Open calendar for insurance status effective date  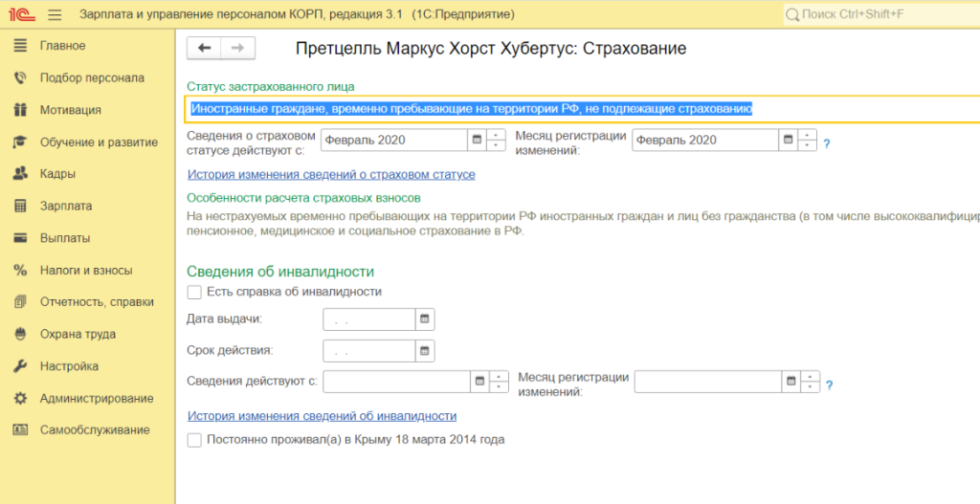tap(477, 140)
